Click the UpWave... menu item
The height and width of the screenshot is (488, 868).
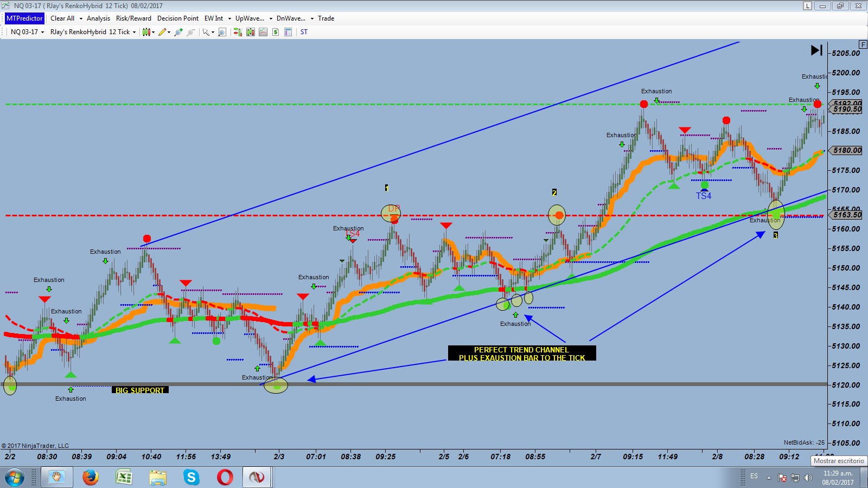pyautogui.click(x=250, y=18)
